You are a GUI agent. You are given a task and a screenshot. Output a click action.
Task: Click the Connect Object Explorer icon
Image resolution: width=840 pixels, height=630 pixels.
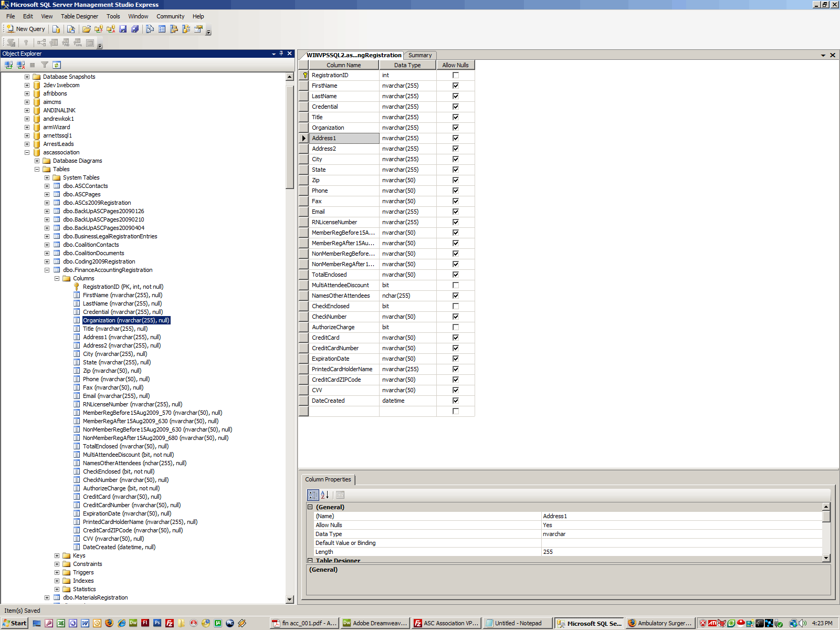click(x=8, y=65)
